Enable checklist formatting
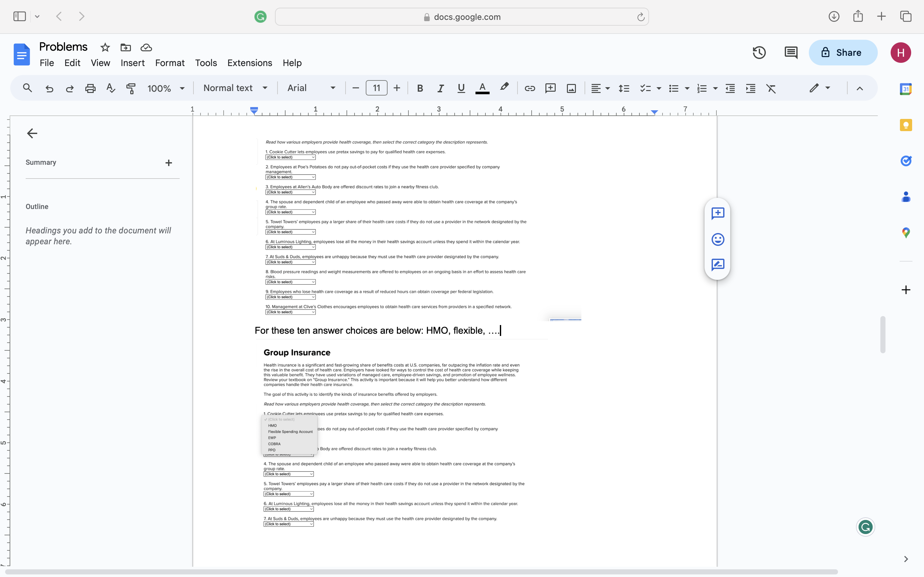The height and width of the screenshot is (577, 924). pyautogui.click(x=646, y=88)
